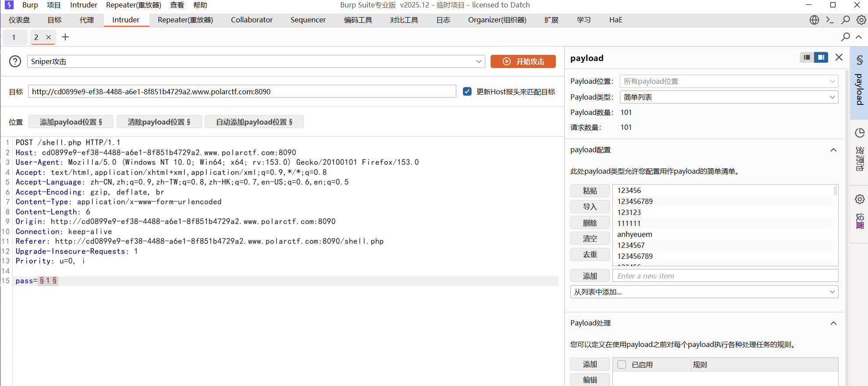Switch the payload panel to the list layout icon
868x386 pixels.
pos(807,57)
